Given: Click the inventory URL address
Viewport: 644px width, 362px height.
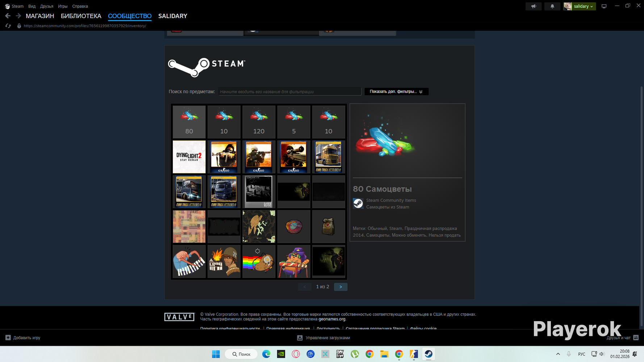Looking at the screenshot, I should tap(85, 26).
